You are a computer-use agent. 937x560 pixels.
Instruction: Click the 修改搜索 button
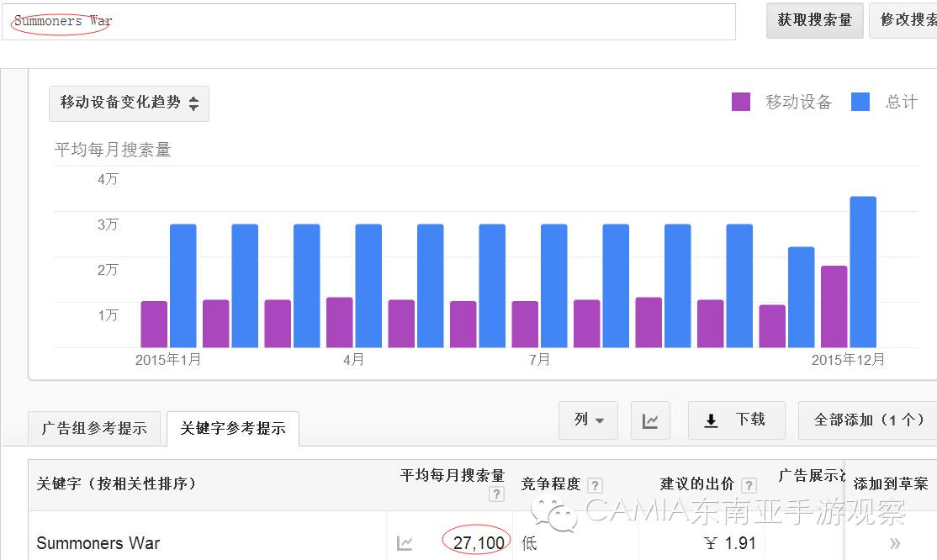(903, 20)
